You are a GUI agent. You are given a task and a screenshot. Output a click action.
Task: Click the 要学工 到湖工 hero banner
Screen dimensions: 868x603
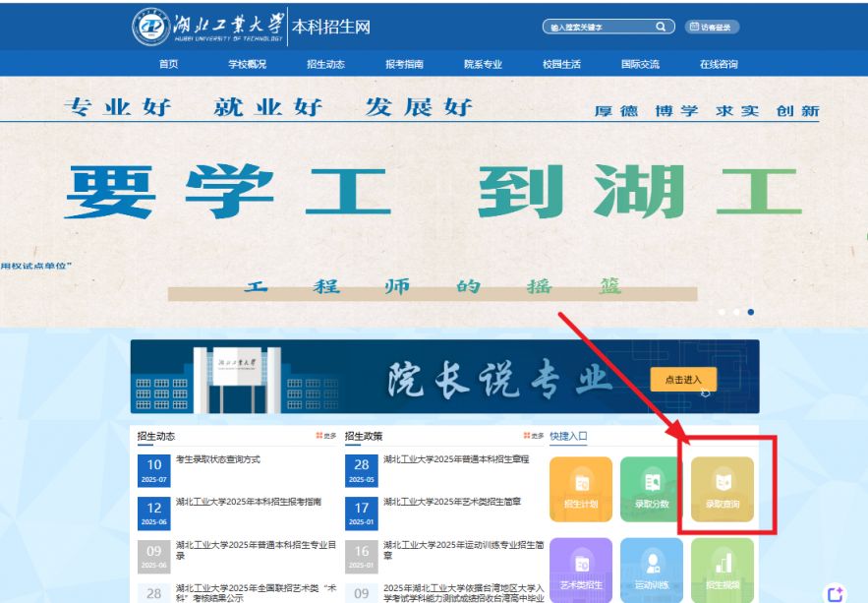(434, 202)
